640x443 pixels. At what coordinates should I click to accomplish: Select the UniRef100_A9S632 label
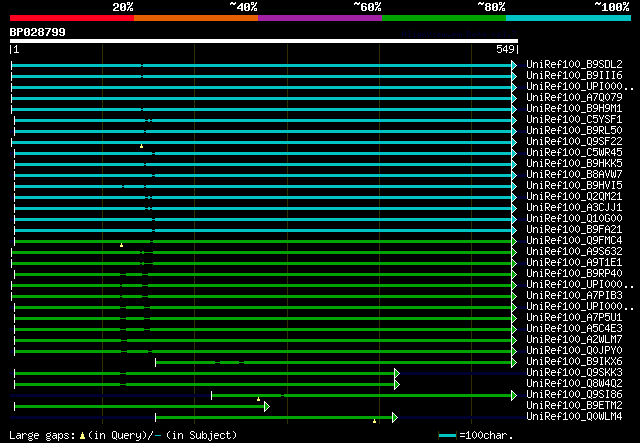coord(574,252)
